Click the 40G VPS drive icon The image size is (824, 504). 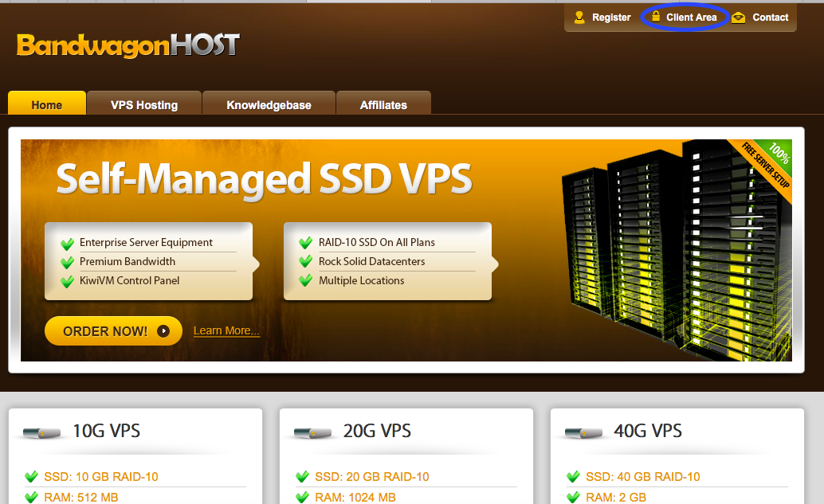[x=584, y=432]
